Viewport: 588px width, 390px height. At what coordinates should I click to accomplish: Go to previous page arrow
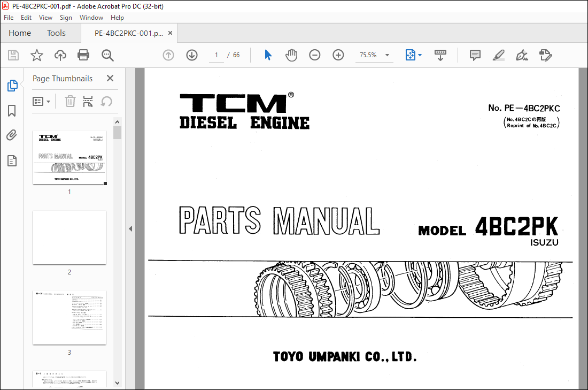(168, 55)
